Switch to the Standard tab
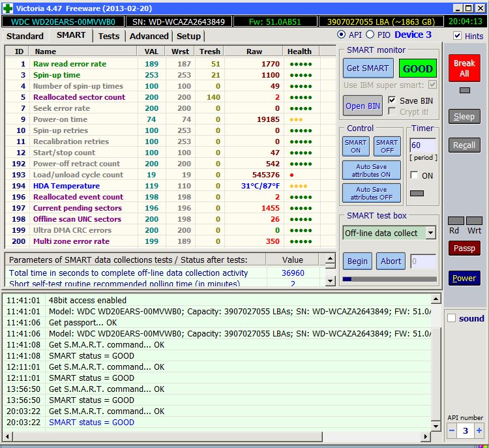The image size is (489, 448). (25, 36)
